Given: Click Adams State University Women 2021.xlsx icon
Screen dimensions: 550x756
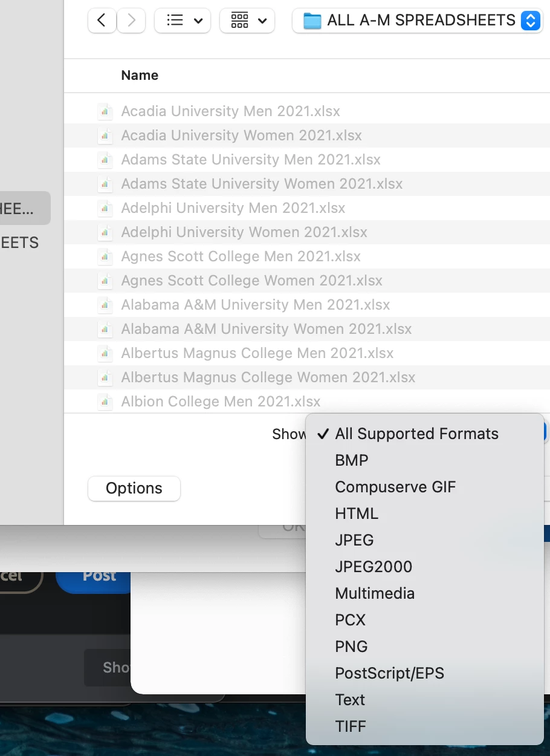Looking at the screenshot, I should coord(105,184).
